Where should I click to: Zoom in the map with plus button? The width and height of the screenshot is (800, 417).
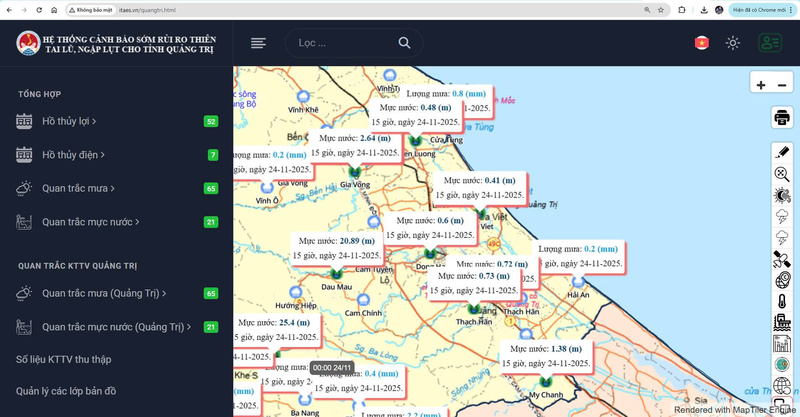tap(761, 85)
